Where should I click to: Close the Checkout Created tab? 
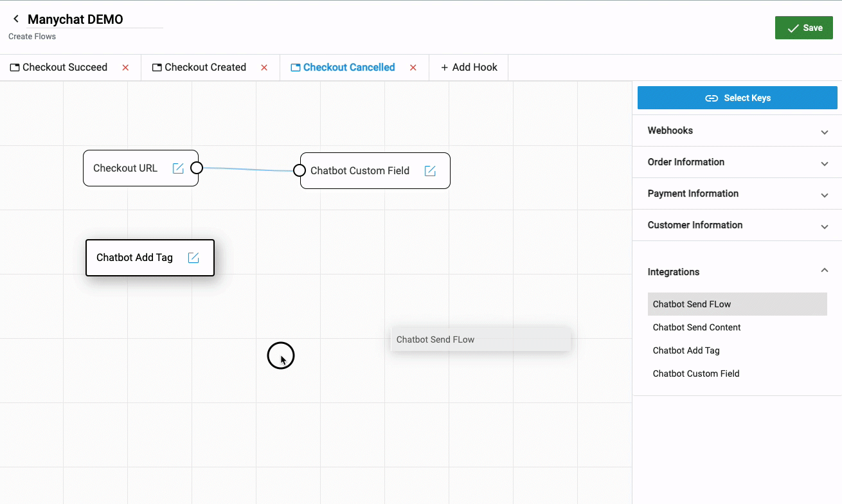[264, 67]
